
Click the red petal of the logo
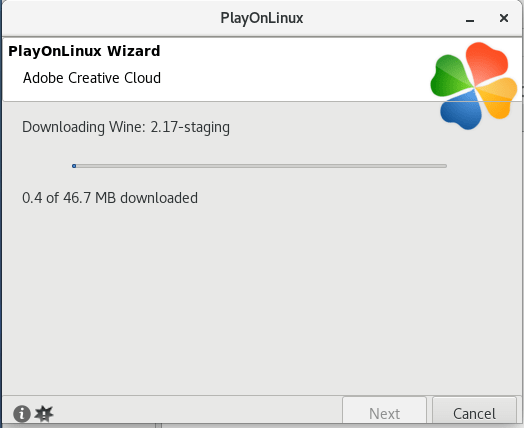(487, 62)
